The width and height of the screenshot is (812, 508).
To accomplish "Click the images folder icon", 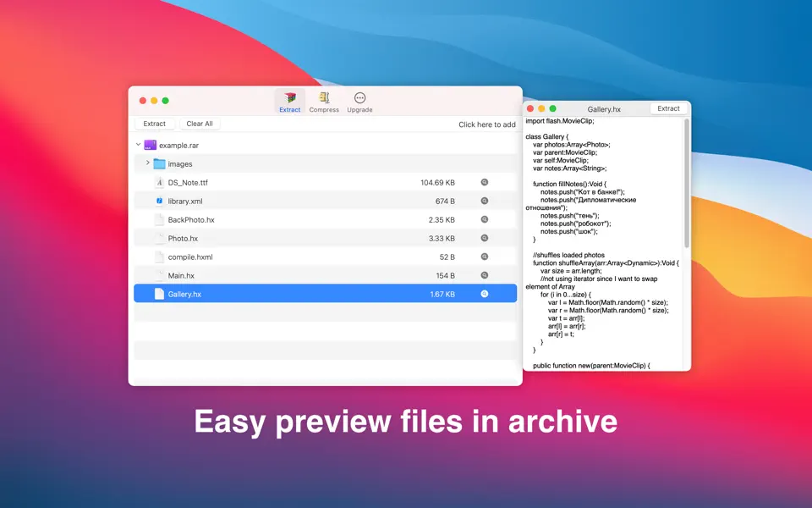I will coord(160,163).
